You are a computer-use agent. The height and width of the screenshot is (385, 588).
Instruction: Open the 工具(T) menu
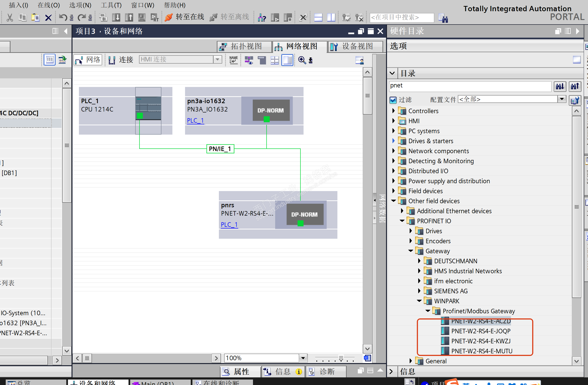tap(111, 5)
